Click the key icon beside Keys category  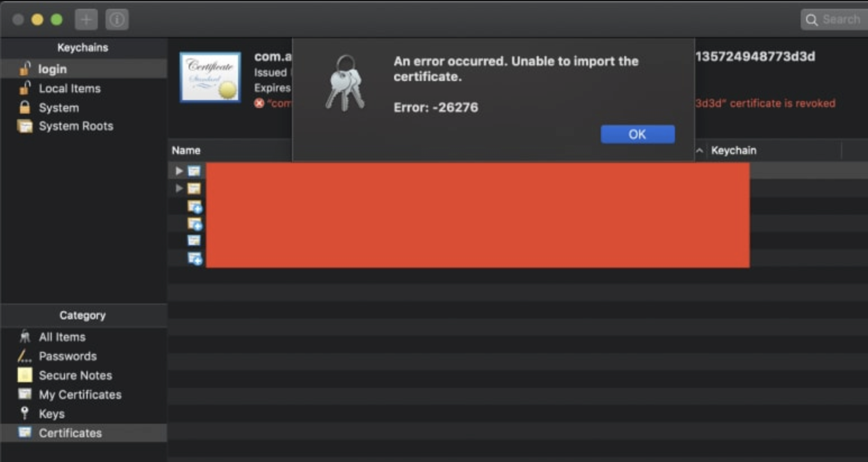click(24, 413)
